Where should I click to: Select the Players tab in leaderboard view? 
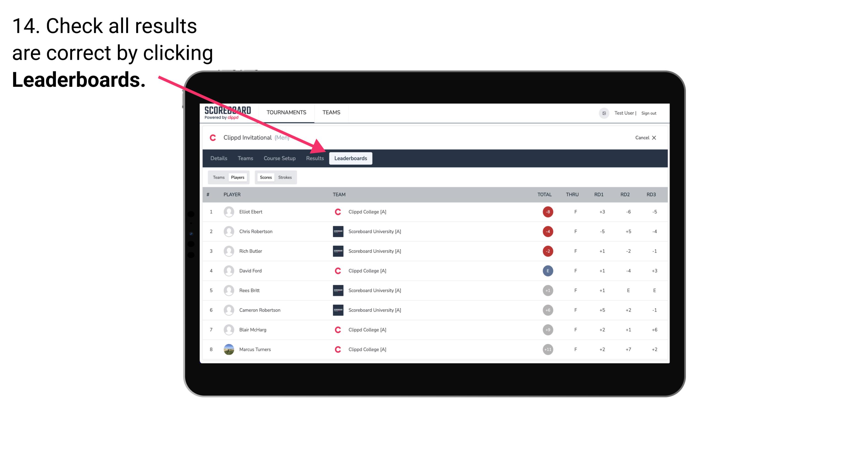coord(237,177)
